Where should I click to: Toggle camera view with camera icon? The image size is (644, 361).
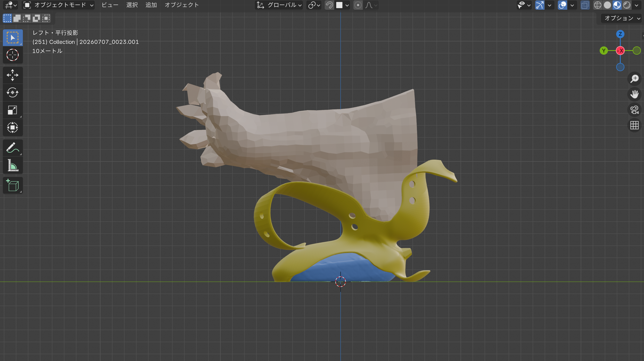(635, 110)
